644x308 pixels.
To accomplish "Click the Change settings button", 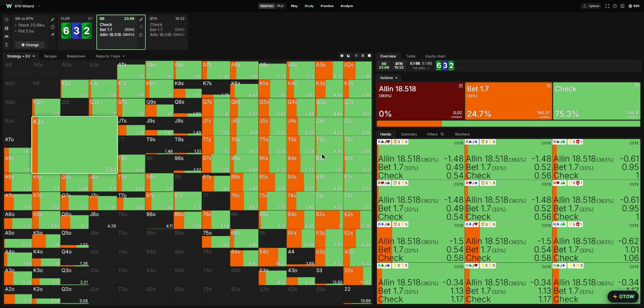I will click(x=30, y=45).
